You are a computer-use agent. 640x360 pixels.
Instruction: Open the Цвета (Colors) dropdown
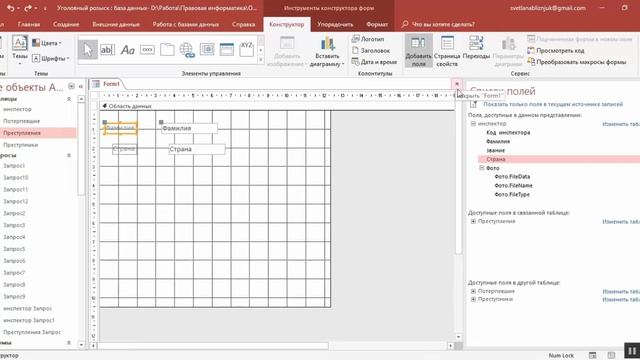click(47, 43)
